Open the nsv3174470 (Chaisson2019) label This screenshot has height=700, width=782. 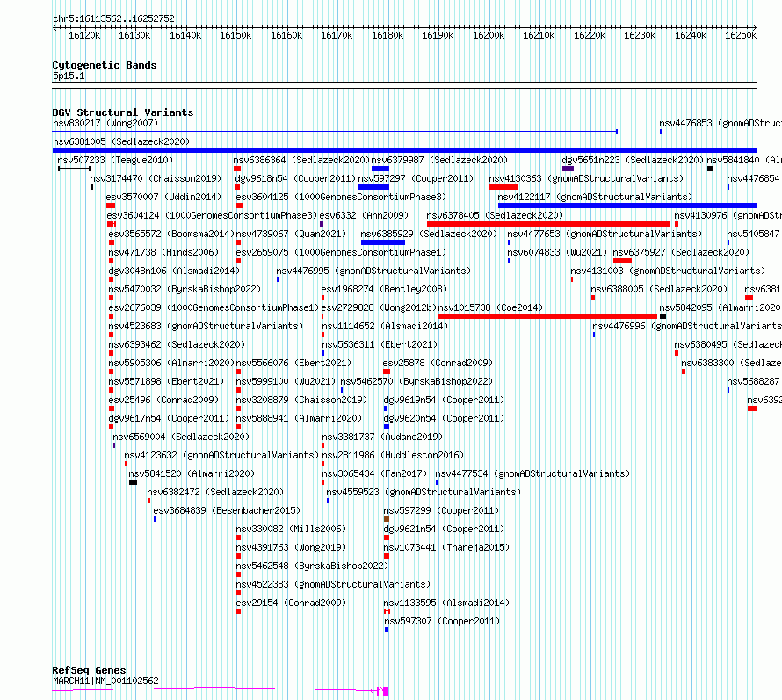click(156, 178)
